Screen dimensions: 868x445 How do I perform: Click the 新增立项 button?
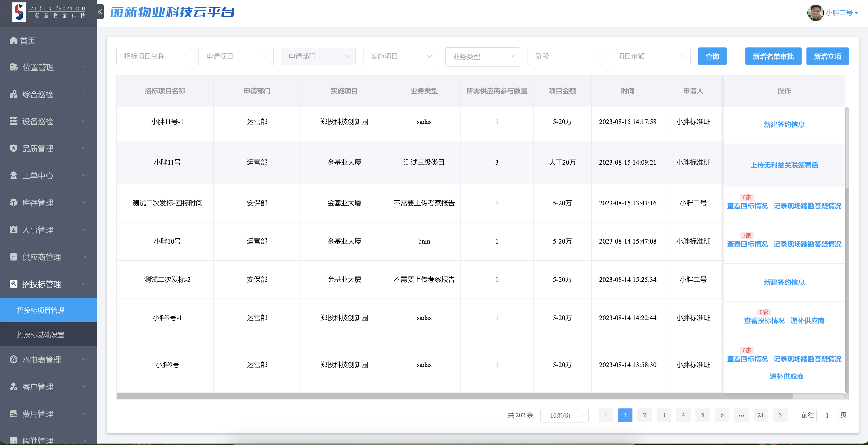coord(827,56)
